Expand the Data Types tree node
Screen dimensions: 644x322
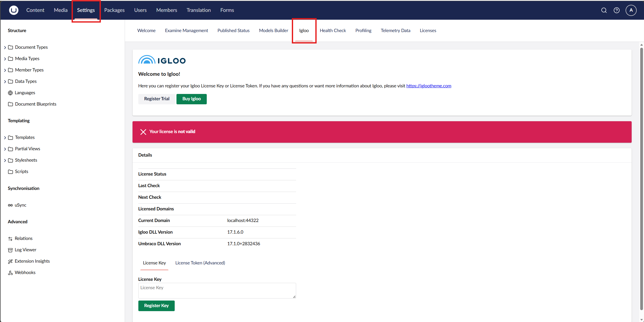(x=5, y=81)
